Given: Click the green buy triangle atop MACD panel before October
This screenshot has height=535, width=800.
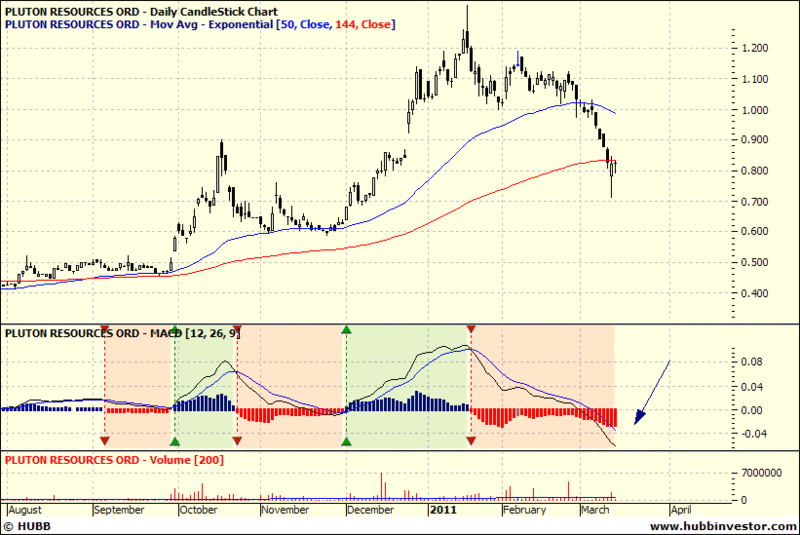Looking at the screenshot, I should tap(175, 329).
